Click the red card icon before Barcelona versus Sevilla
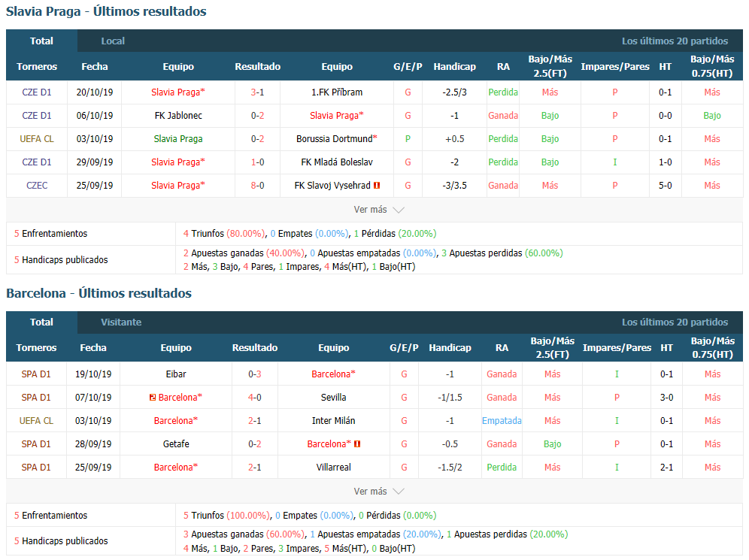Image resolution: width=749 pixels, height=560 pixels. (x=153, y=397)
